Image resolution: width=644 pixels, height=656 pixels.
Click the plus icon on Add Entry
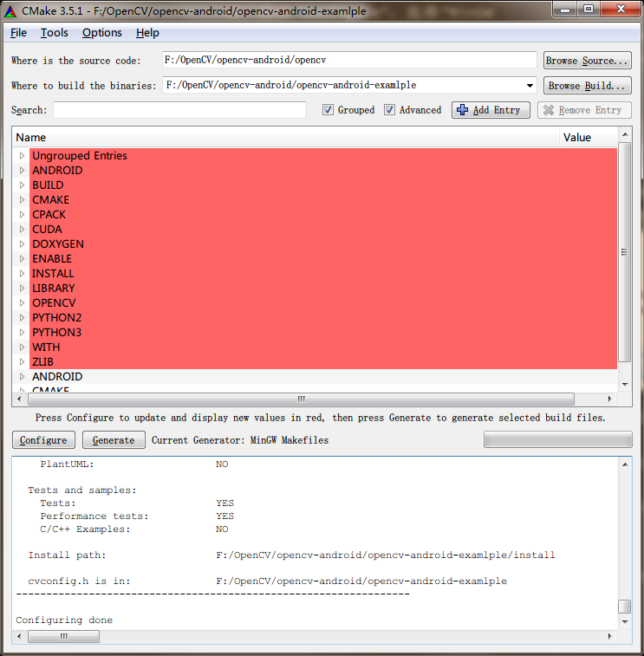click(x=462, y=110)
